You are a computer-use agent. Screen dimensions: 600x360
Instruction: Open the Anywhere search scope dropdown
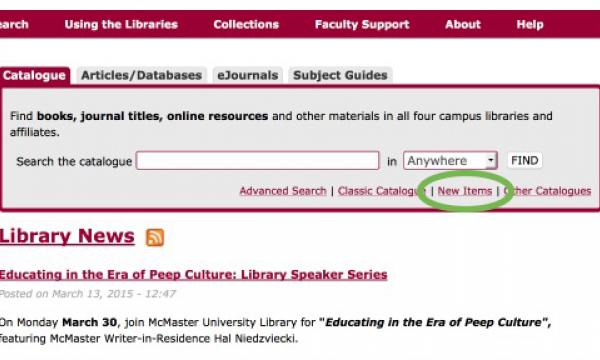[450, 161]
